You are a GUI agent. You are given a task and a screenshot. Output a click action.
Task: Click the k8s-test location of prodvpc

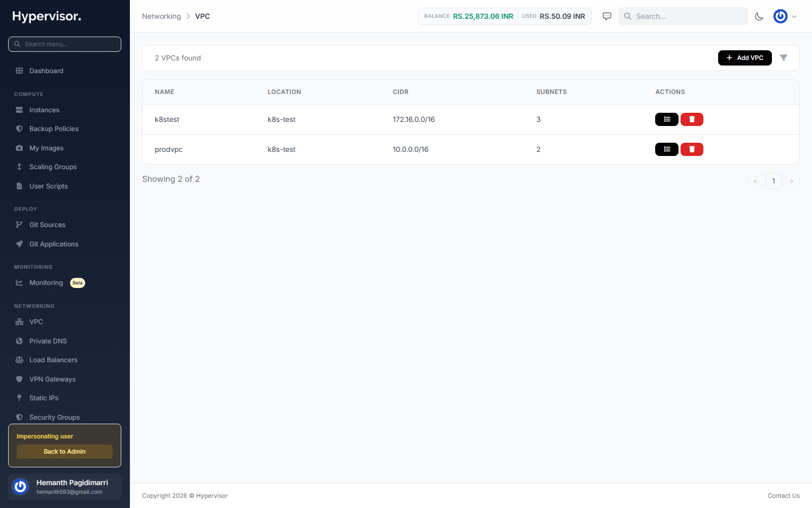click(x=282, y=149)
